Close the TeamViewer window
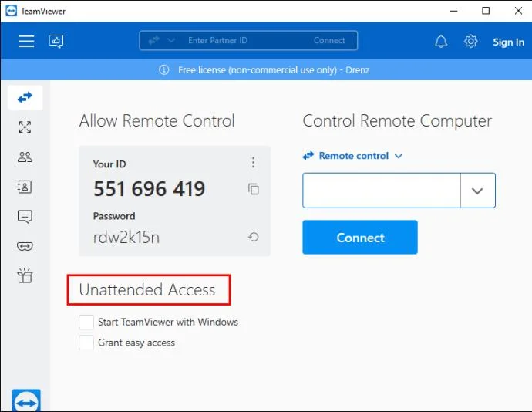This screenshot has width=532, height=412. [x=518, y=11]
